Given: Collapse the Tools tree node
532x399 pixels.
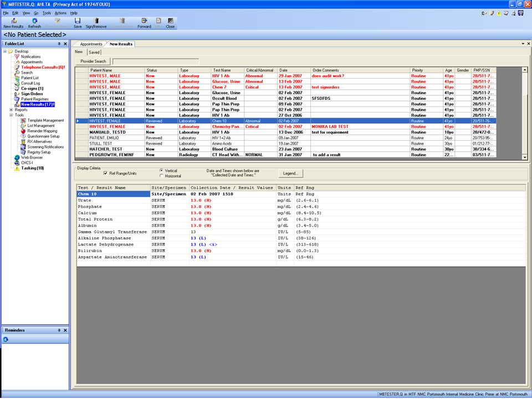Looking at the screenshot, I should tap(11, 115).
